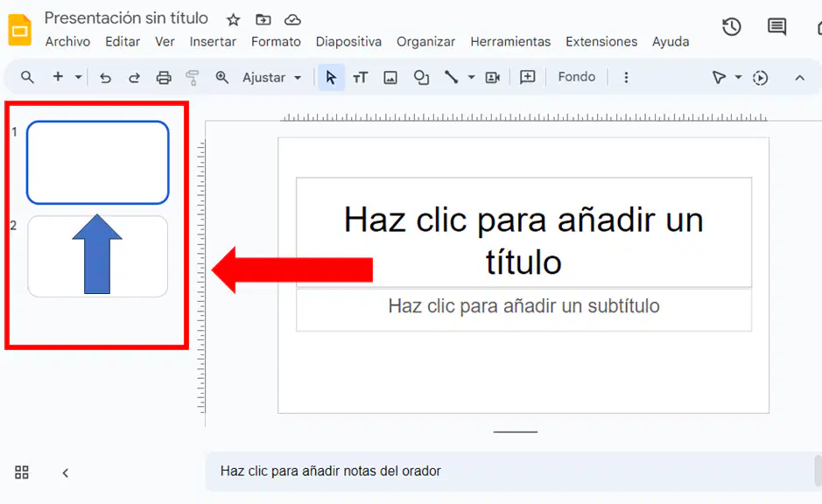Click the 'añadir un subtítulo' placeholder
Screen dimensions: 822x504
pyautogui.click(x=523, y=310)
